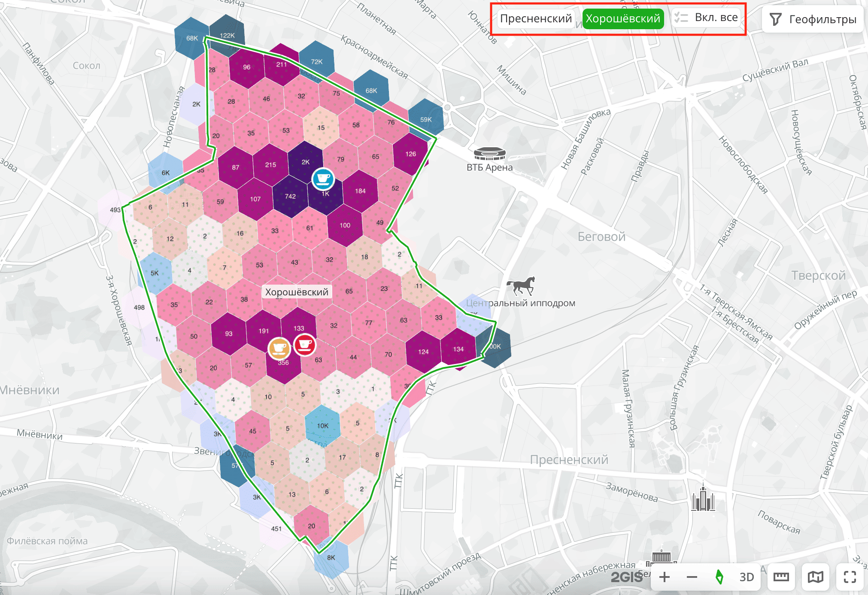Image resolution: width=868 pixels, height=595 pixels.
Task: Select the blue hexagon labeled 10K
Action: tap(323, 425)
